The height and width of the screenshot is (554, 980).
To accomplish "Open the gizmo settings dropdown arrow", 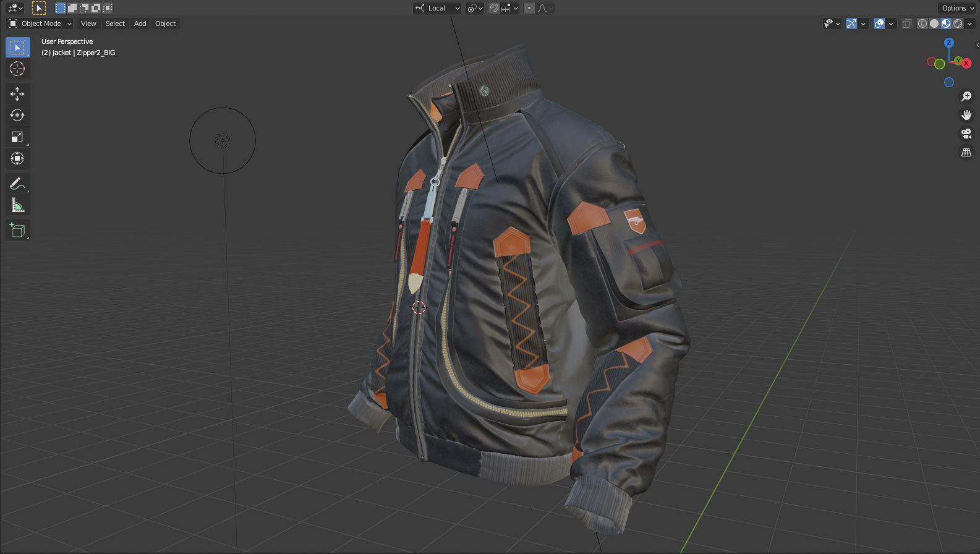I will pos(863,23).
